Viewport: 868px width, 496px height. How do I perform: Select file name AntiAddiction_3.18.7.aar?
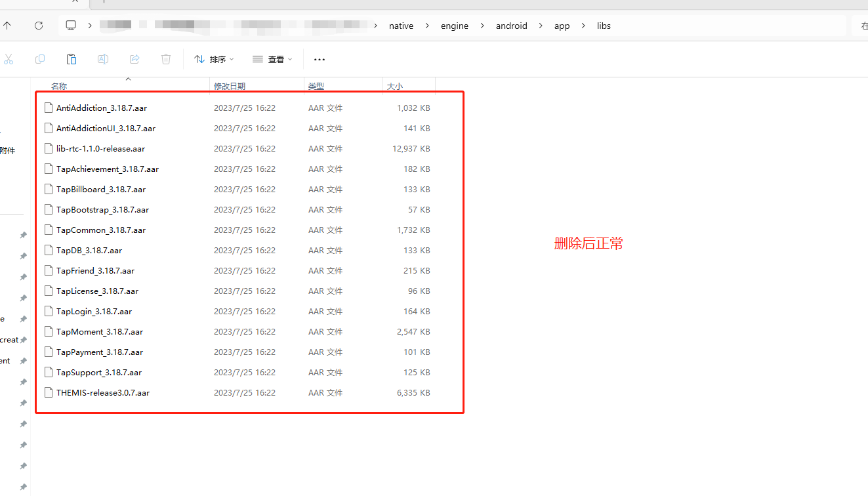[x=102, y=108]
